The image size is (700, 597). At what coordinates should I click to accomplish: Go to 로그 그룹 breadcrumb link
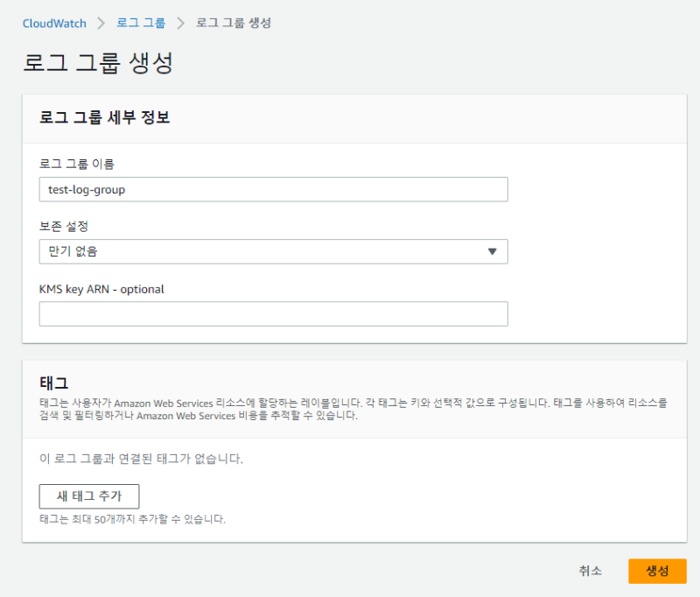point(140,23)
